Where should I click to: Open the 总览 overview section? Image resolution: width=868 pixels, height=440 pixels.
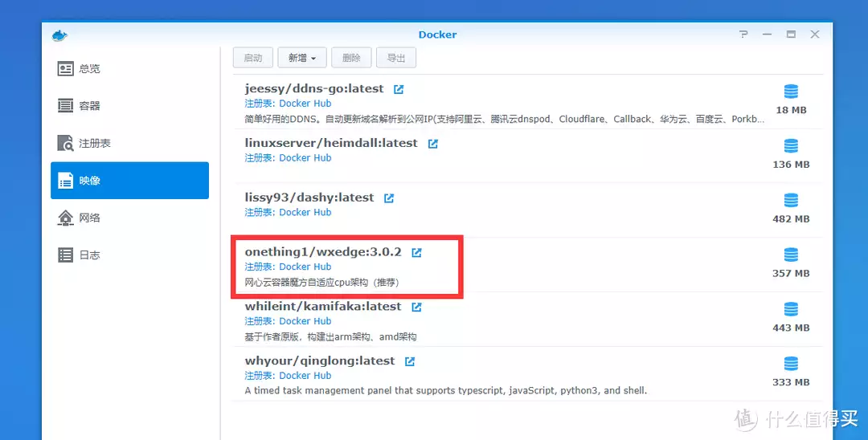tap(129, 69)
